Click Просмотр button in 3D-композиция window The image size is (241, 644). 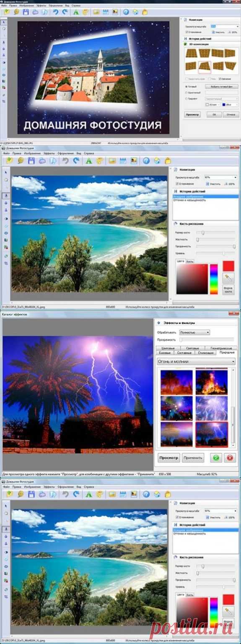click(x=193, y=114)
